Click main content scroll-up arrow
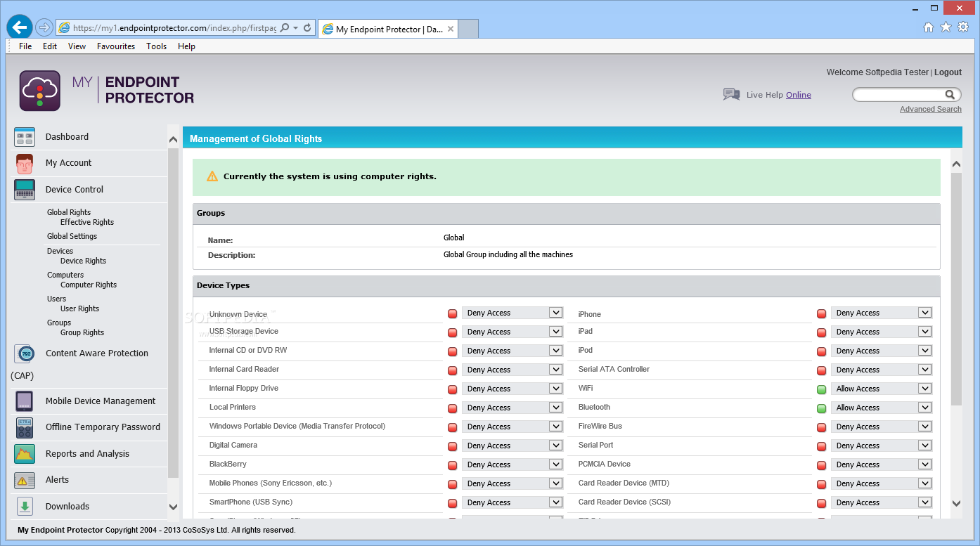The width and height of the screenshot is (980, 546). (x=956, y=164)
